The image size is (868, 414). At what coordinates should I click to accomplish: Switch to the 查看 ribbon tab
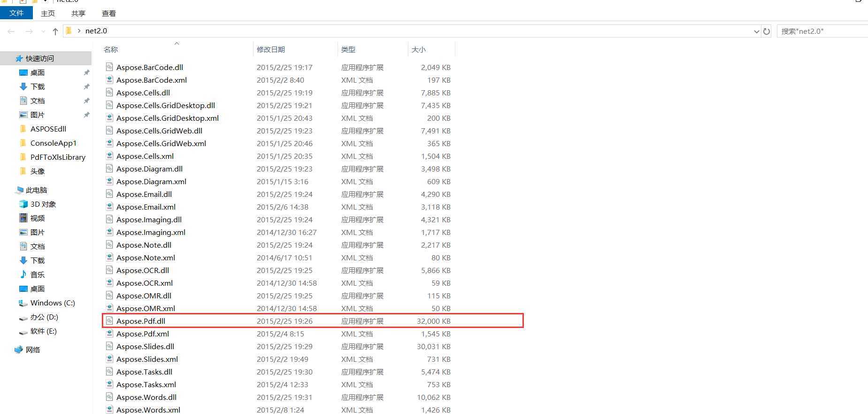109,14
